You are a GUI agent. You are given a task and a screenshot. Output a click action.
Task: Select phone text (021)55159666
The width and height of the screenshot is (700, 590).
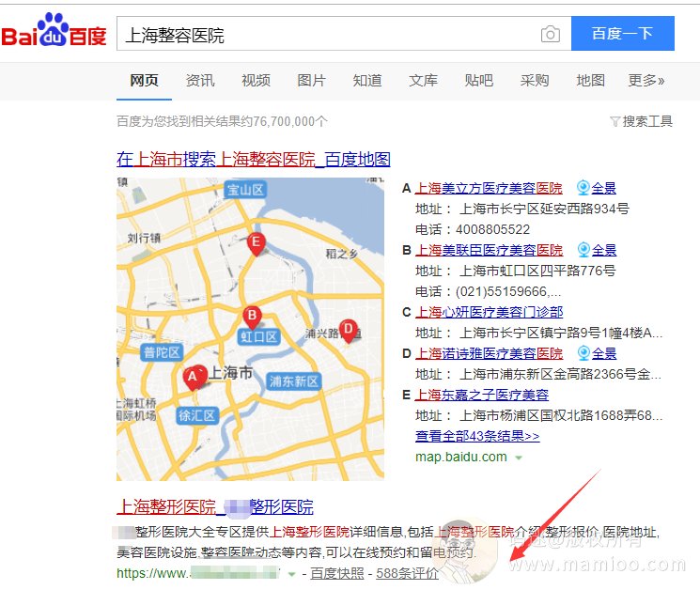(501, 291)
